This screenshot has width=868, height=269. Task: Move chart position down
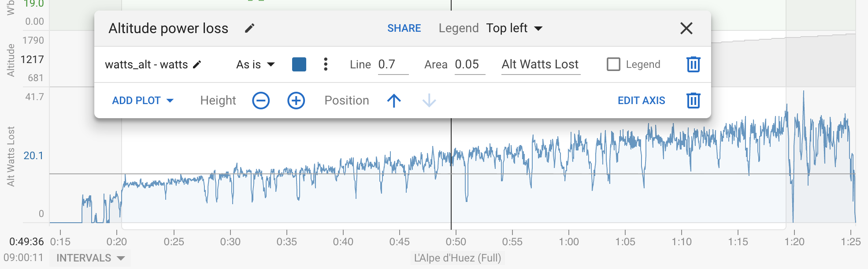pyautogui.click(x=429, y=101)
